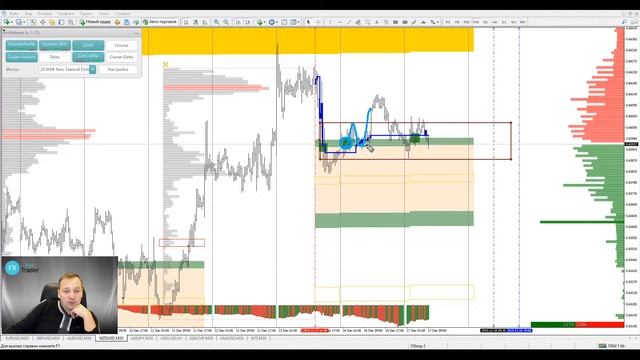The height and width of the screenshot is (360, 640).
Task: Zoom out on the chart
Action: point(226,22)
